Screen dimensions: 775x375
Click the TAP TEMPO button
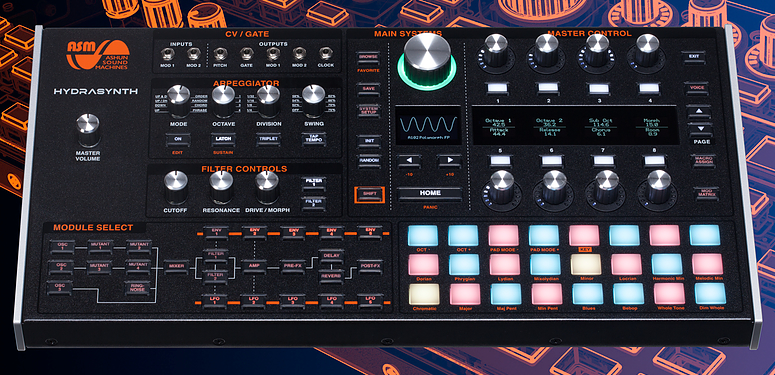tap(314, 140)
